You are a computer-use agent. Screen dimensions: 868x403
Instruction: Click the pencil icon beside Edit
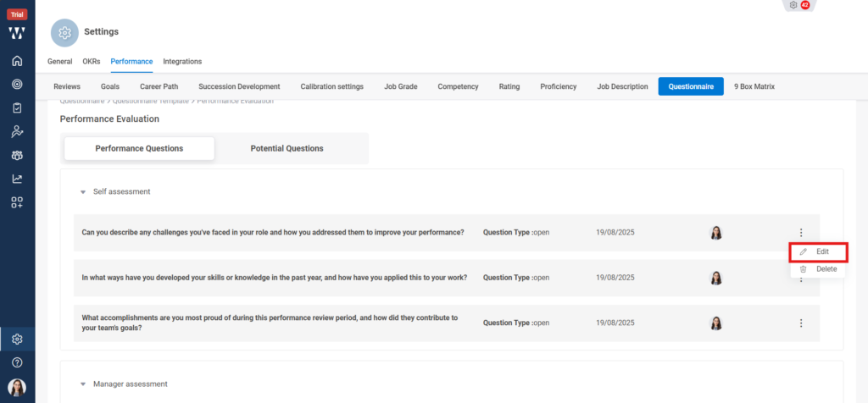pos(804,251)
